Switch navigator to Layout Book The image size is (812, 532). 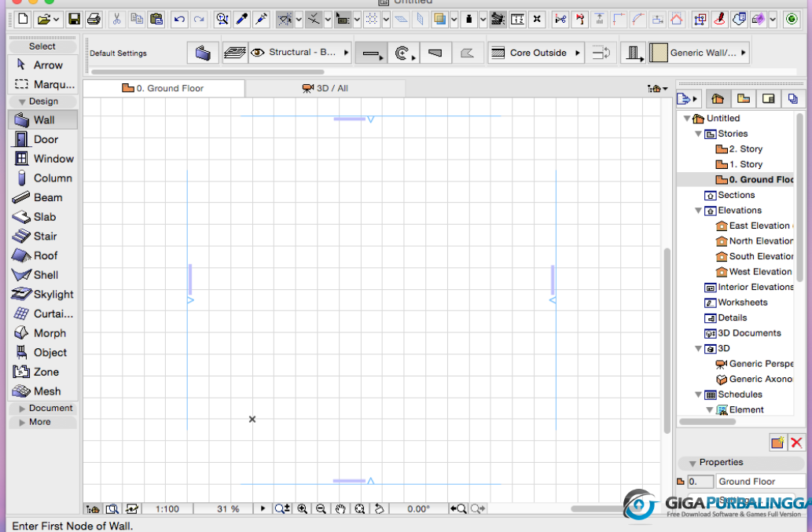[769, 98]
